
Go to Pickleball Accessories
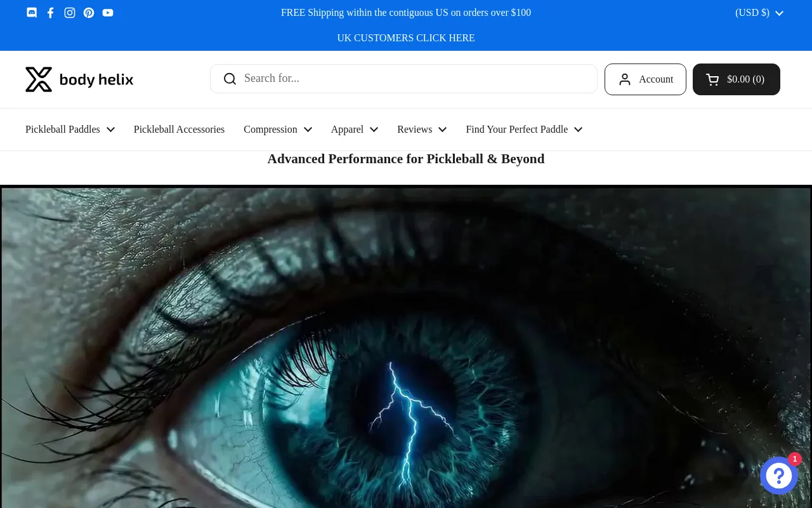click(x=179, y=130)
